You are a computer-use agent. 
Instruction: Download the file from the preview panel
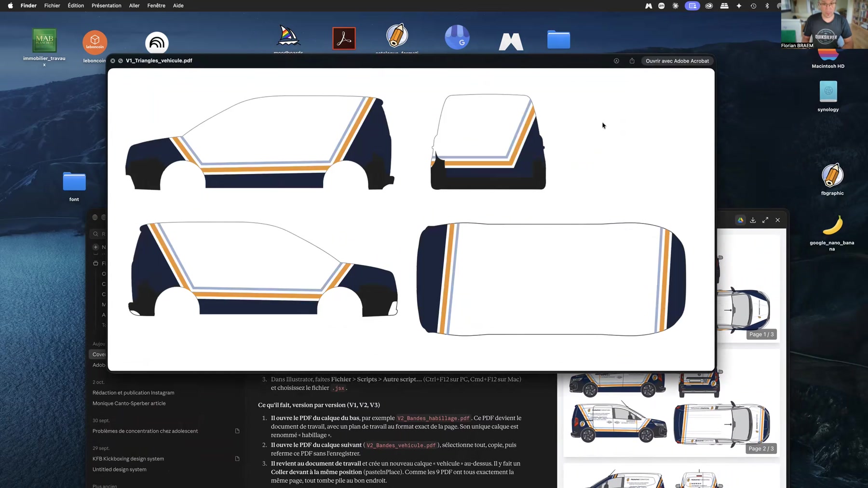pos(753,220)
